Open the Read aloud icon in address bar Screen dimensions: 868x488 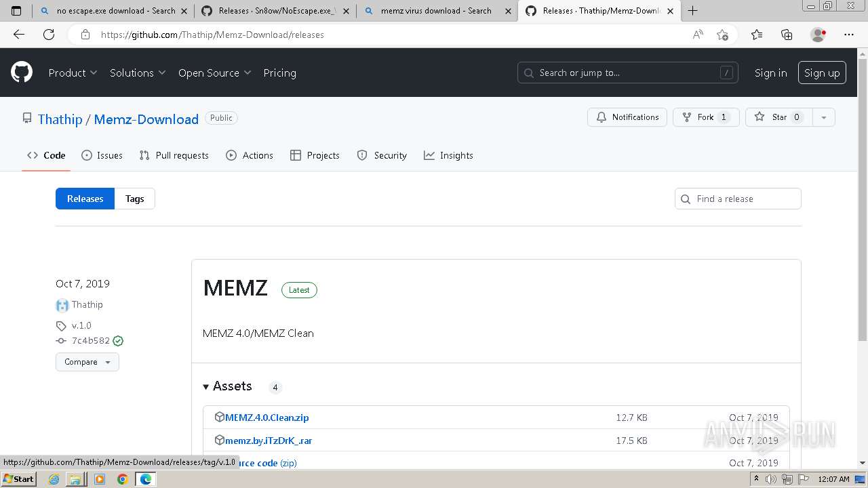(x=698, y=35)
